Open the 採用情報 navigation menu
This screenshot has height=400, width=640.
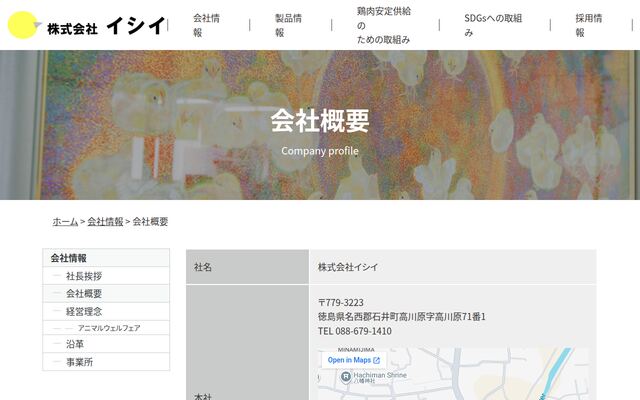point(589,25)
